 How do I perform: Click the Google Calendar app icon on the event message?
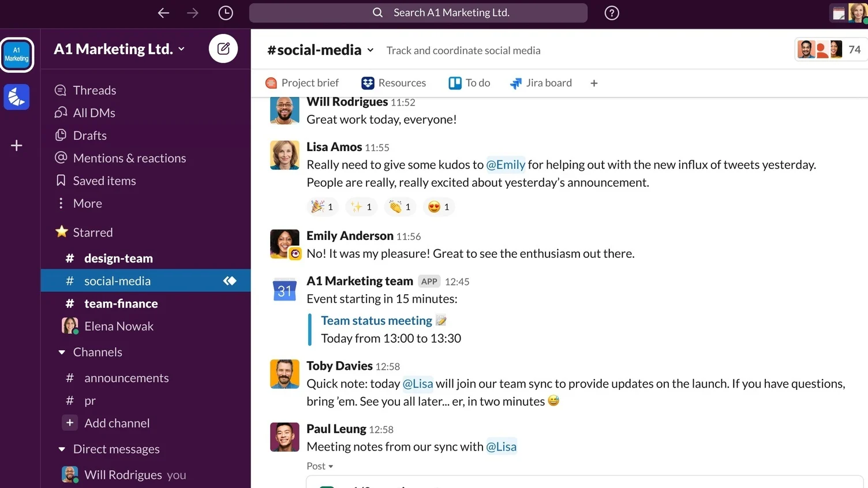[284, 290]
